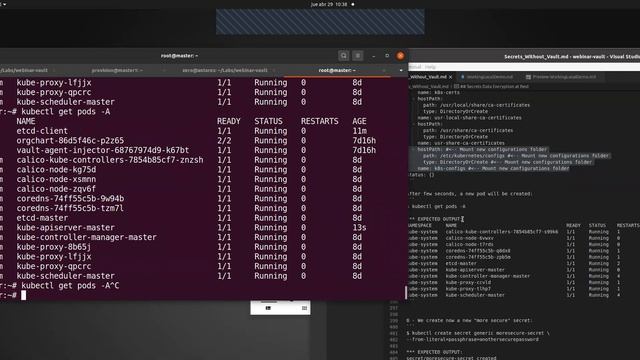Click the kubectl create secret generic line
640x360 pixels.
(478, 333)
